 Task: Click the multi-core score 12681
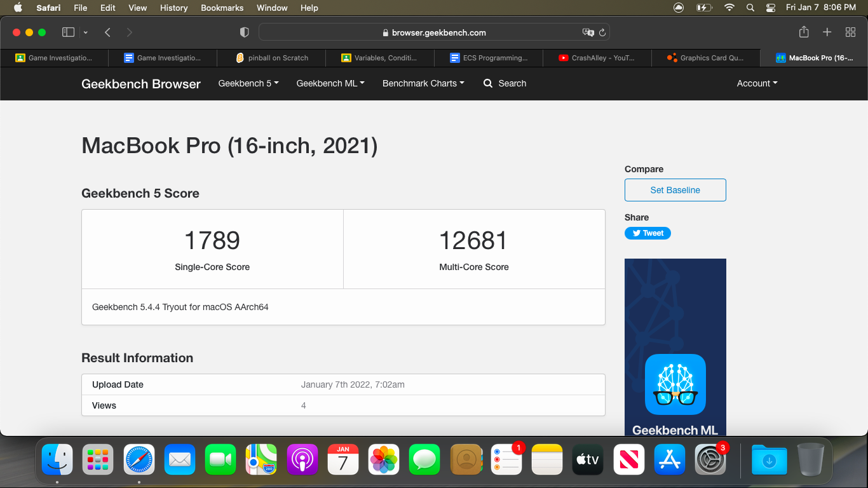click(473, 241)
